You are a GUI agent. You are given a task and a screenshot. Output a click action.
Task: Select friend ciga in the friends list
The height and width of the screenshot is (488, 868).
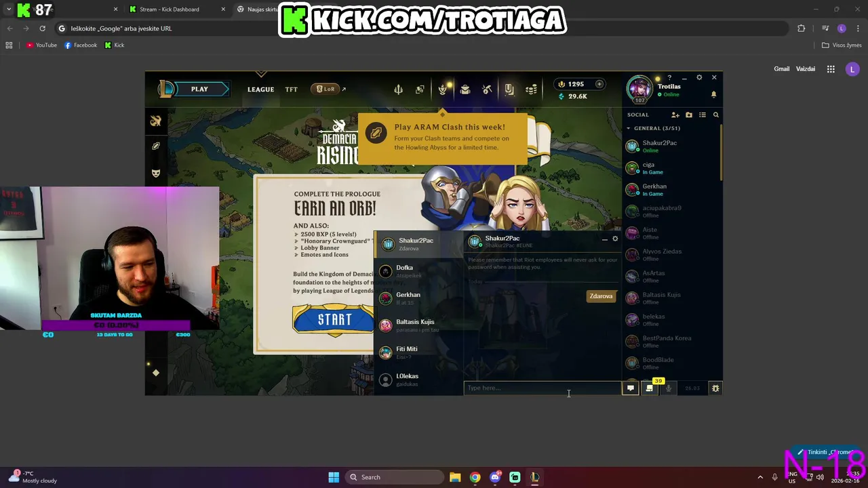tap(671, 168)
